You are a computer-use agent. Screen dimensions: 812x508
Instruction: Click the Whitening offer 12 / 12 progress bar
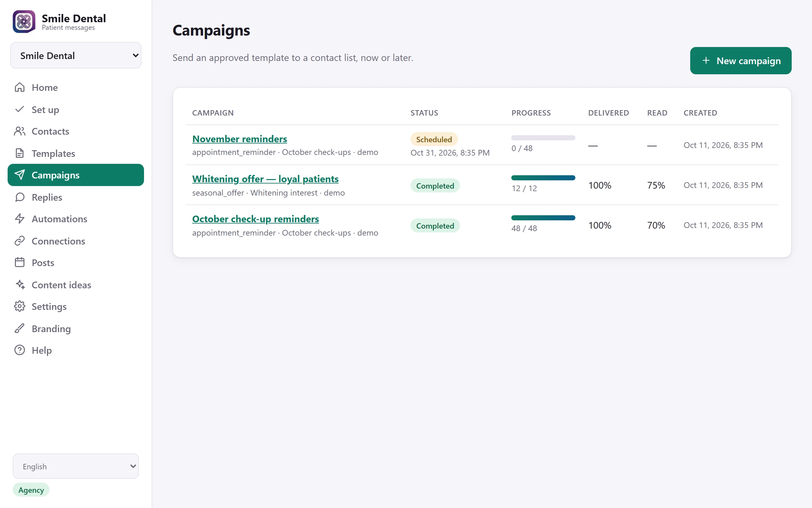click(543, 178)
